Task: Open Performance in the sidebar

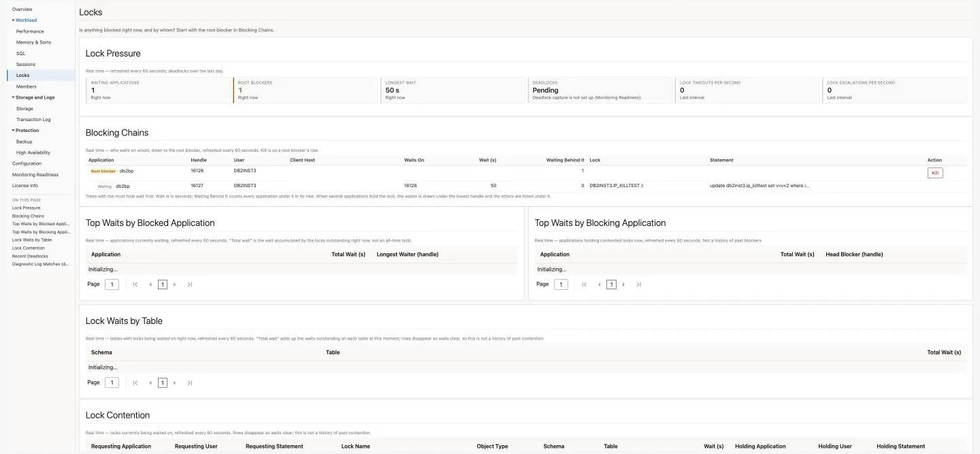Action: pyautogui.click(x=30, y=31)
